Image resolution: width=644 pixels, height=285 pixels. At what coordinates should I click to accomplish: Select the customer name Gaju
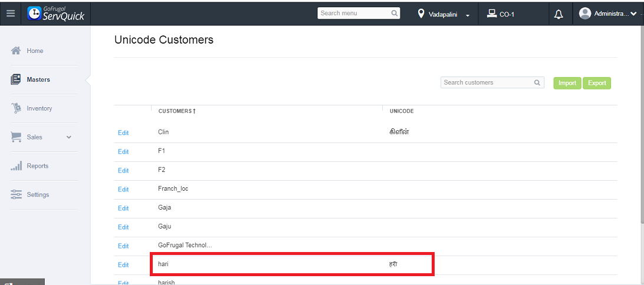click(x=165, y=226)
